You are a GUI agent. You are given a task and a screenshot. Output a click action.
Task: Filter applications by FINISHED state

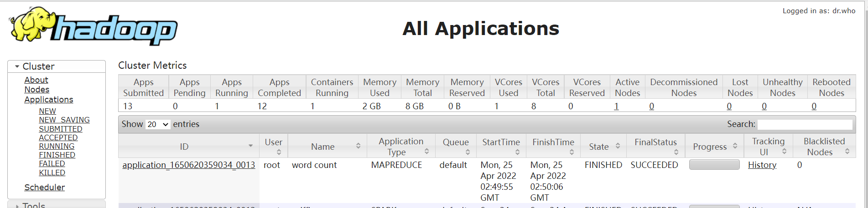[57, 155]
